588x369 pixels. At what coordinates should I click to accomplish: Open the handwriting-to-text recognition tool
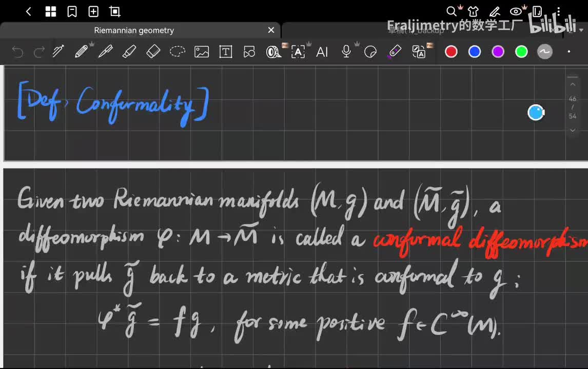pyautogui.click(x=298, y=52)
